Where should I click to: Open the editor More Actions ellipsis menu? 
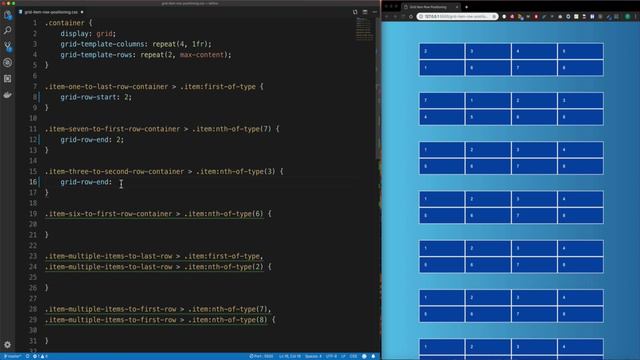375,12
